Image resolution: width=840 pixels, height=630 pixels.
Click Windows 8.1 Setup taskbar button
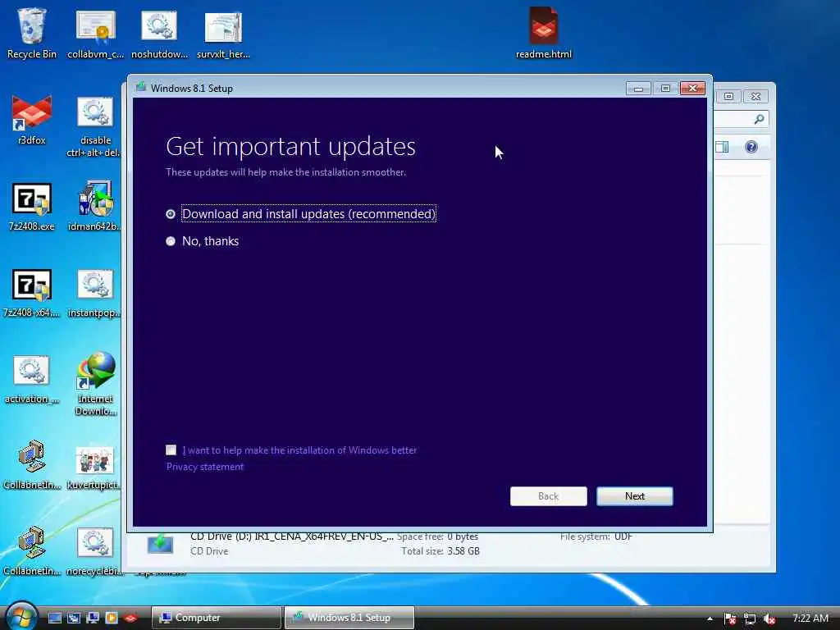tap(349, 618)
